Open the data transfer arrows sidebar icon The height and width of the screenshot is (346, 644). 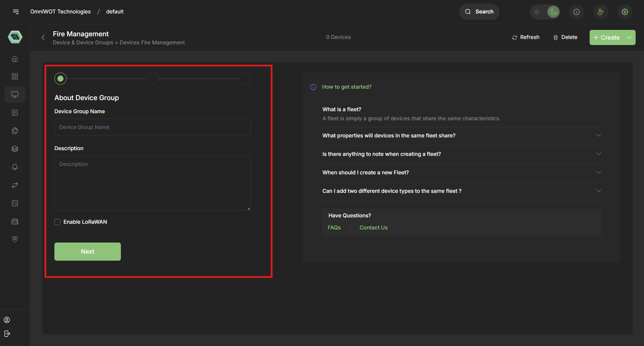pos(15,185)
